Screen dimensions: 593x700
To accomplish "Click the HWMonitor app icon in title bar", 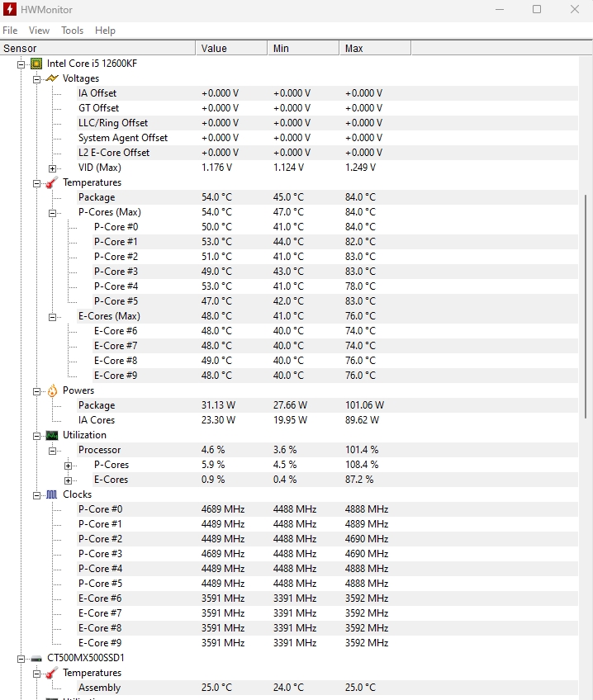I will pos(10,9).
